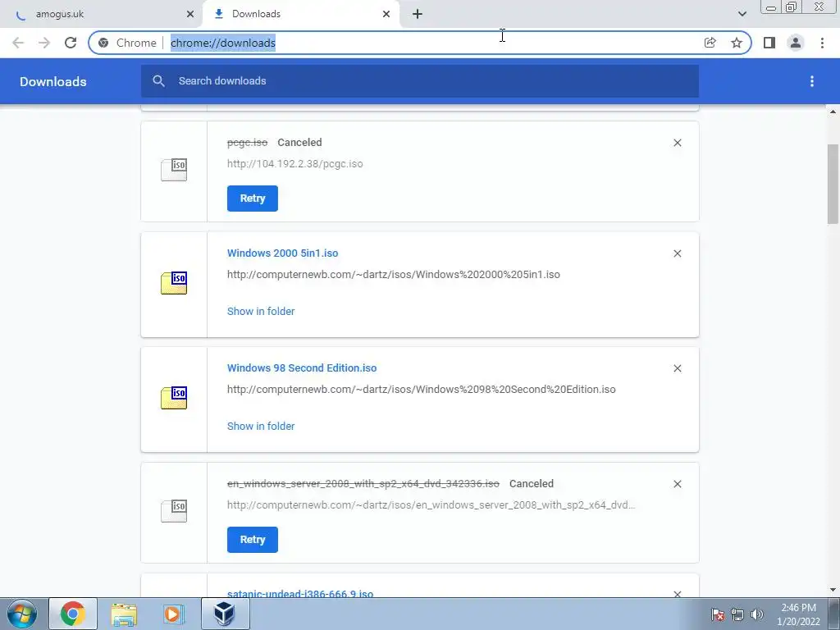840x630 pixels.
Task: Open the Windows Start menu orb
Action: [22, 614]
